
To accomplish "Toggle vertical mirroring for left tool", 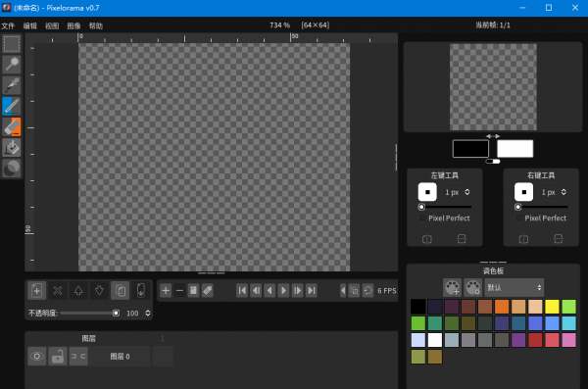I will click(x=462, y=239).
